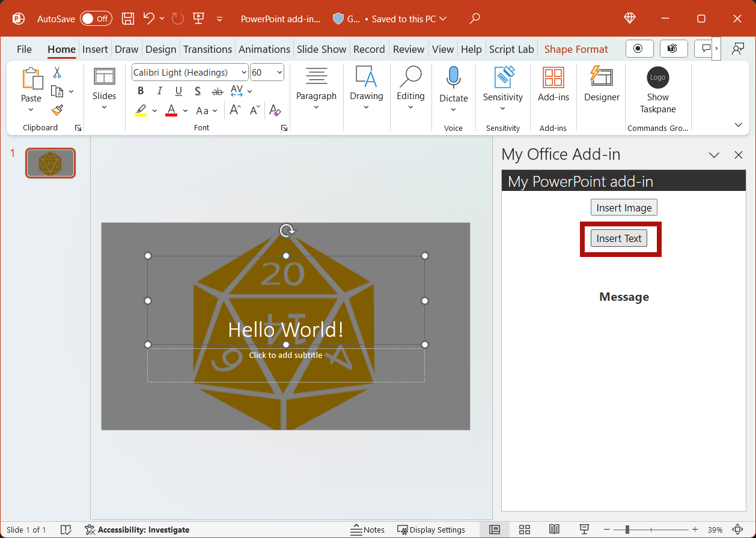Click the record button in ribbon header

point(638,49)
